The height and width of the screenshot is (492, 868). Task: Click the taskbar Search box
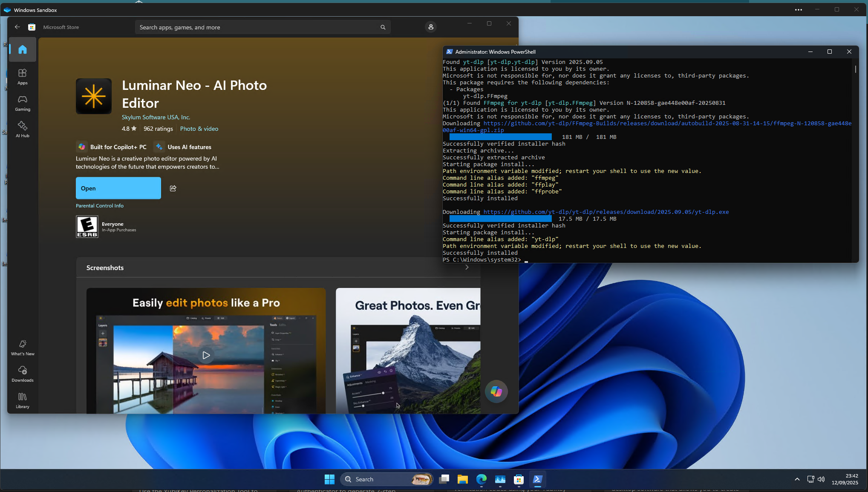[387, 479]
